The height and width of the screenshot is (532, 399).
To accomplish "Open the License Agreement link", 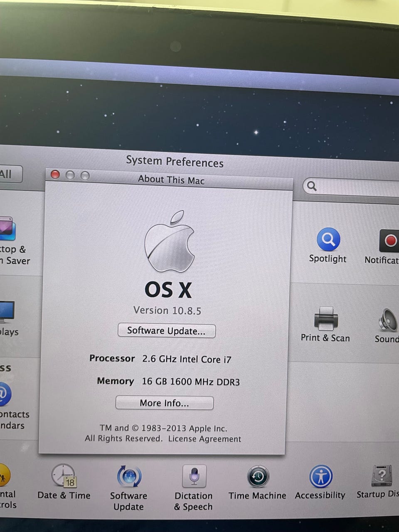I will coord(204,439).
